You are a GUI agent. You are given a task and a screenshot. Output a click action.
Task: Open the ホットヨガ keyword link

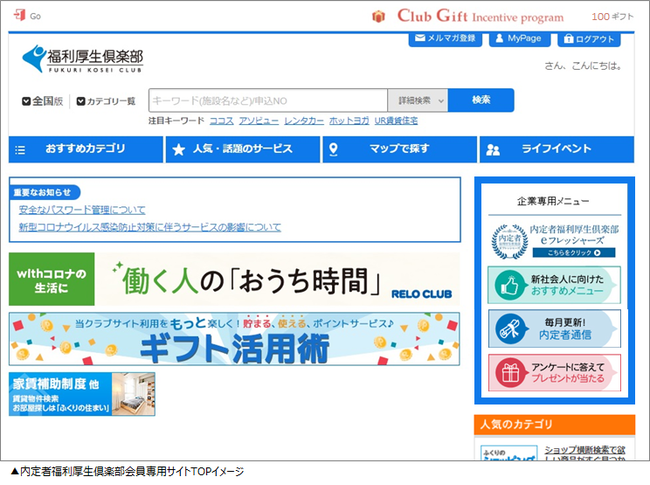point(349,121)
